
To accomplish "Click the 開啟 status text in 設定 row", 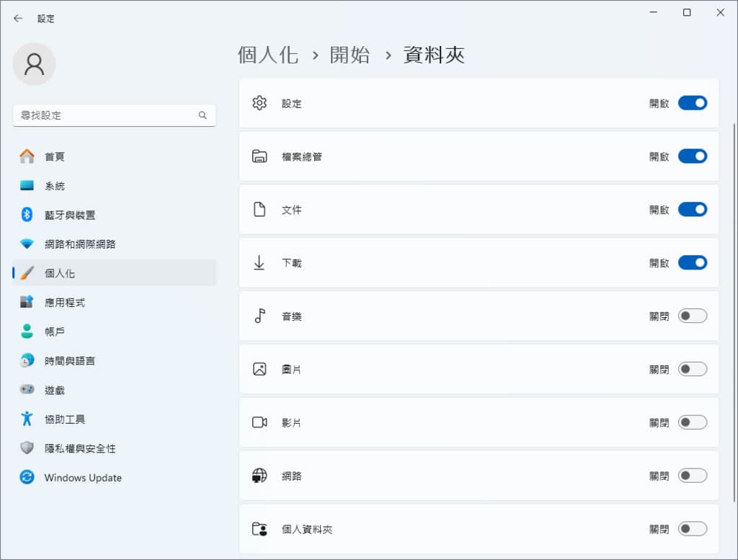I will pyautogui.click(x=659, y=104).
